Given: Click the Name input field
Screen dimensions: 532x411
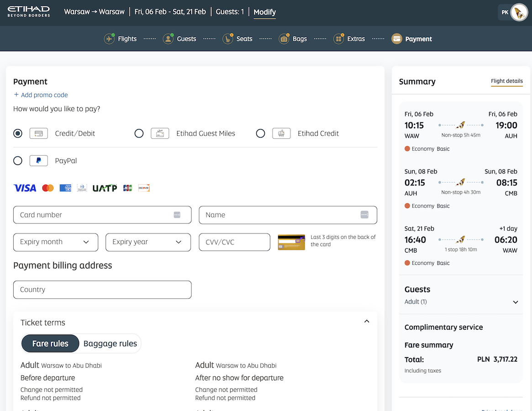Looking at the screenshot, I should point(288,215).
